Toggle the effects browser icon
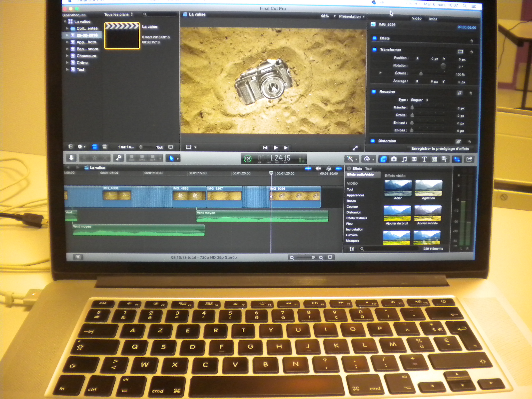Image resolution: width=532 pixels, height=399 pixels. click(383, 159)
